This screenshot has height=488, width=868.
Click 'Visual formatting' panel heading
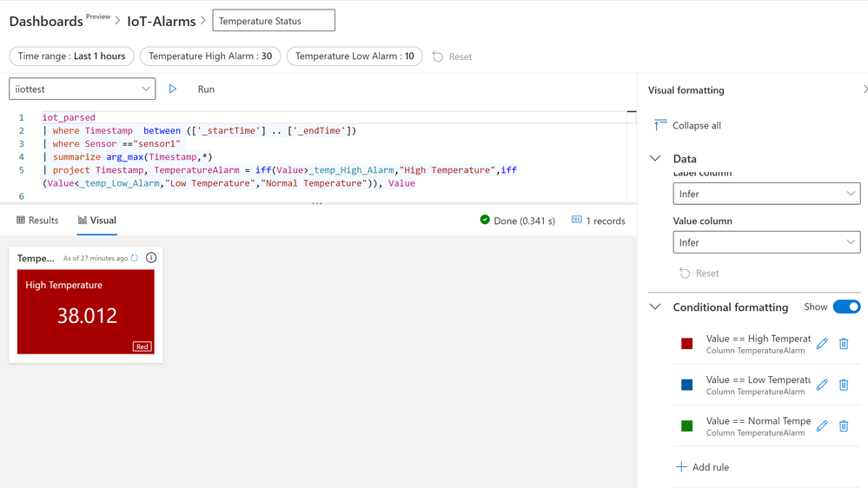[x=686, y=89]
